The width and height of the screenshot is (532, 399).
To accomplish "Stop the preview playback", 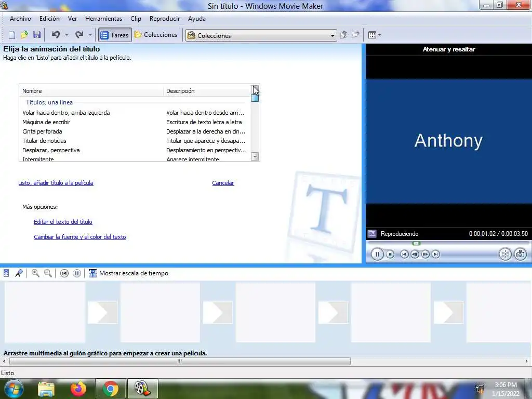I will 390,254.
